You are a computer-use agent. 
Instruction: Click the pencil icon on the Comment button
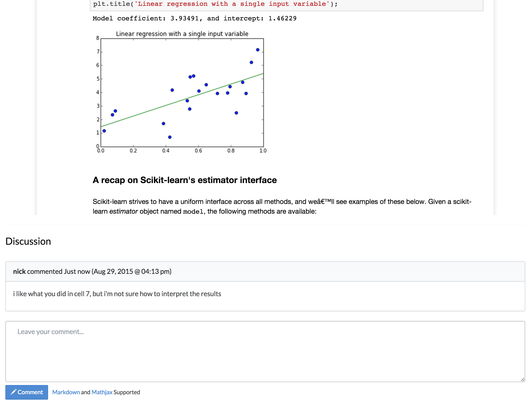14,392
